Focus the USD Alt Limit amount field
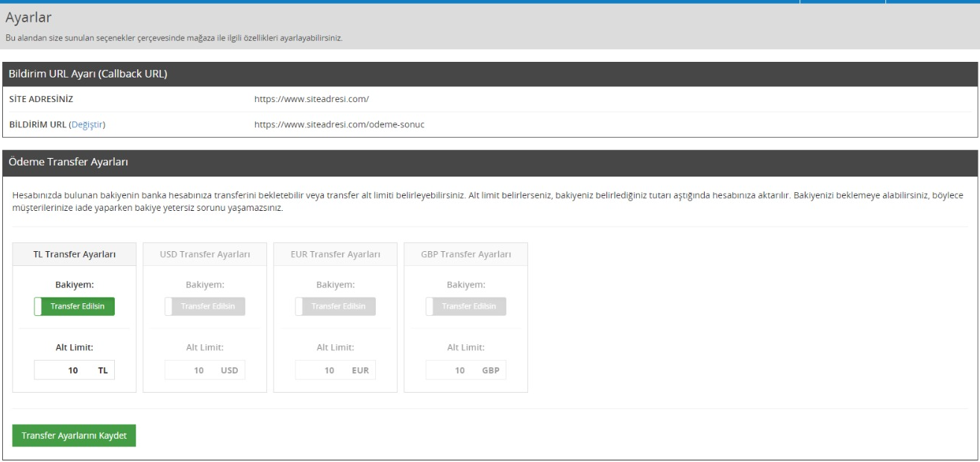The width and height of the screenshot is (980, 462). 193,370
